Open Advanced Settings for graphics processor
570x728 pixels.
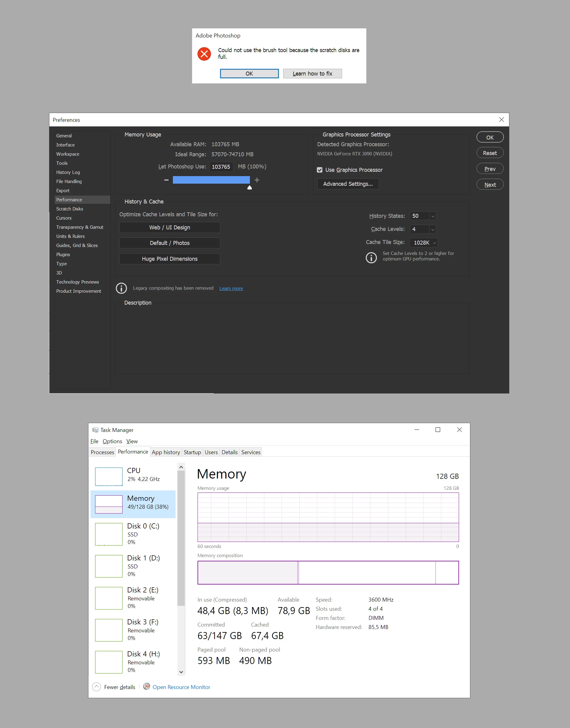pyautogui.click(x=348, y=184)
